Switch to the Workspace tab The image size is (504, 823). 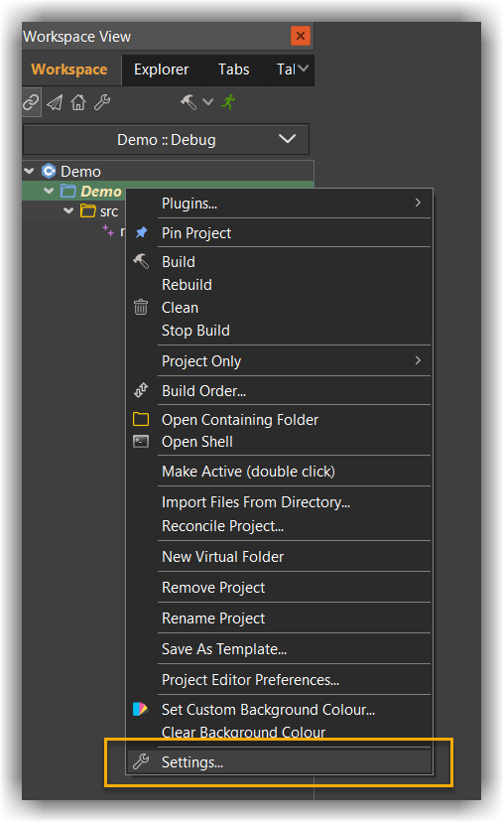[x=69, y=69]
